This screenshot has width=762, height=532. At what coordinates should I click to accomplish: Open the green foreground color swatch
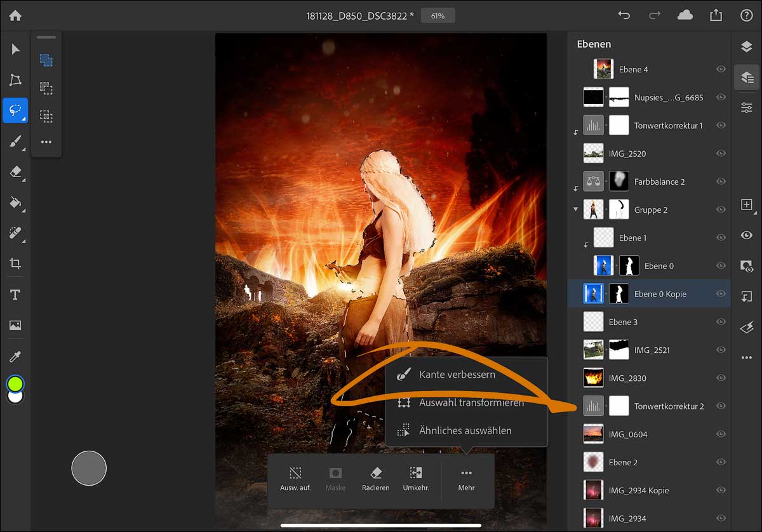pyautogui.click(x=15, y=383)
